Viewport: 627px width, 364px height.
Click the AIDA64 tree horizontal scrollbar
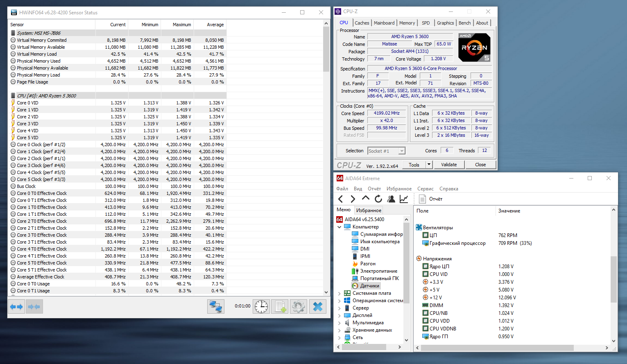click(368, 347)
